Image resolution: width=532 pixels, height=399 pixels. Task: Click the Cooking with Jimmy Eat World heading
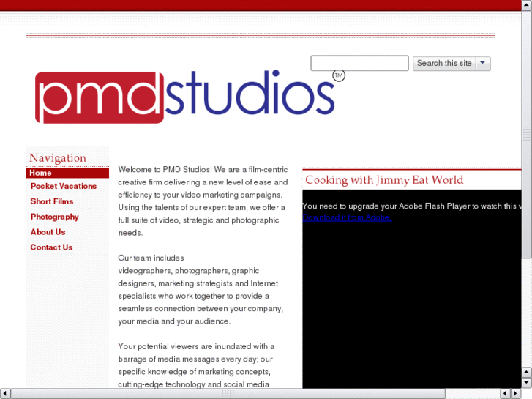(x=384, y=179)
